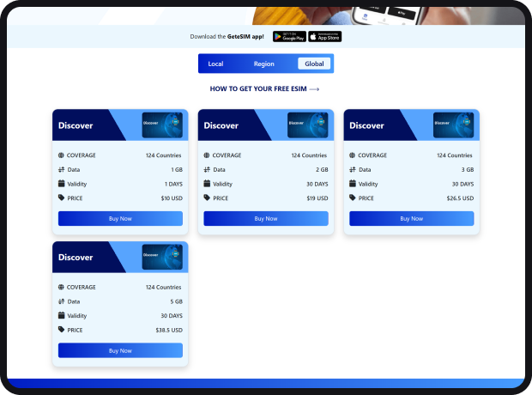Viewport: 532px width, 395px height.
Task: Click the globe coverage icon on 5 GB plan
Action: tap(61, 287)
